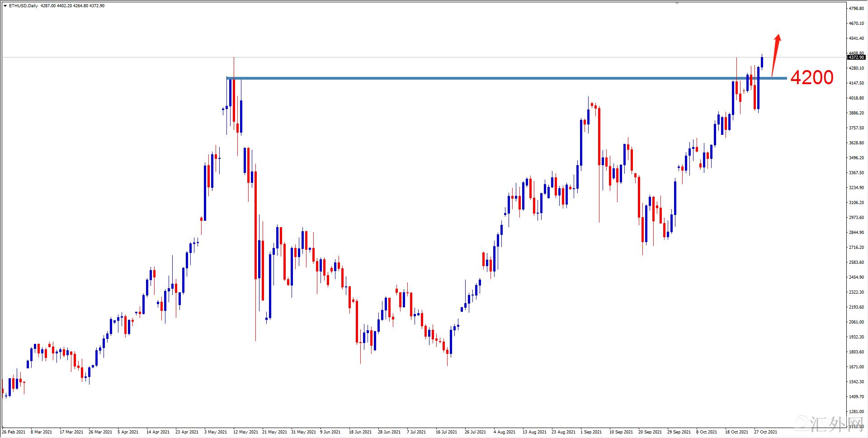Click the 31 May 2021 date label
Viewport: 868px width, 438px height.
[303, 432]
